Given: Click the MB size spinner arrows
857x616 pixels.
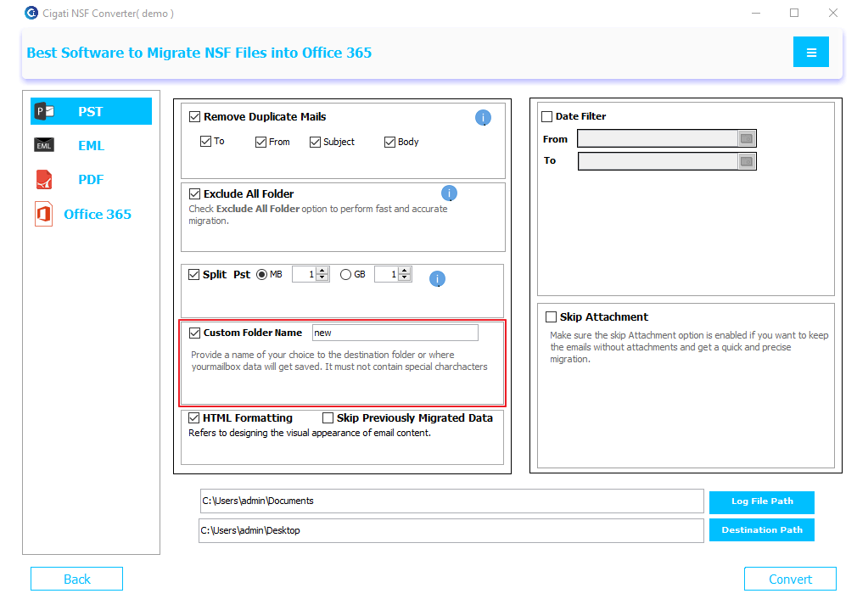Looking at the screenshot, I should (x=322, y=274).
